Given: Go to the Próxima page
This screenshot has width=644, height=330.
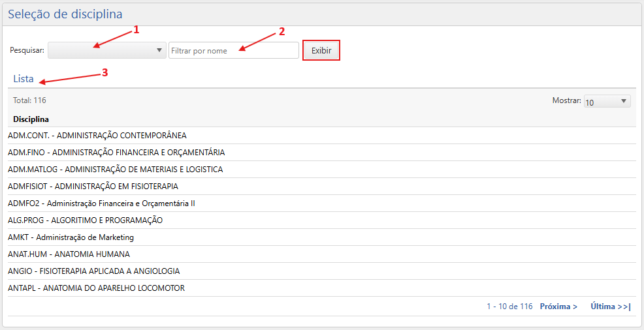Looking at the screenshot, I should 558,307.
